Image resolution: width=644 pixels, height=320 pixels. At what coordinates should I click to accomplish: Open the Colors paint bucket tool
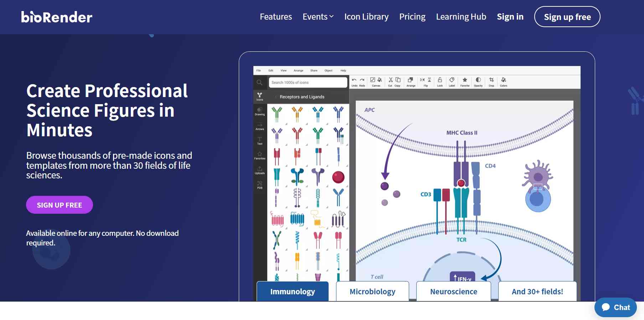point(504,82)
